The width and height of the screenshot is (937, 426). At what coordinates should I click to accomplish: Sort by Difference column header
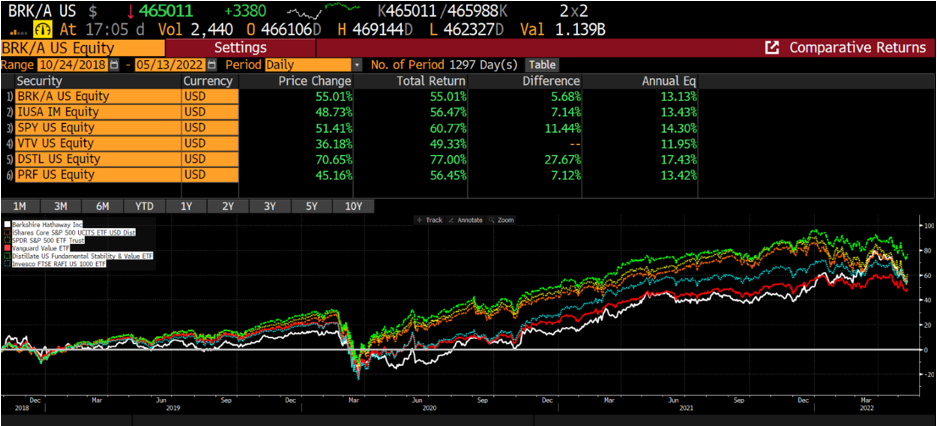525,81
